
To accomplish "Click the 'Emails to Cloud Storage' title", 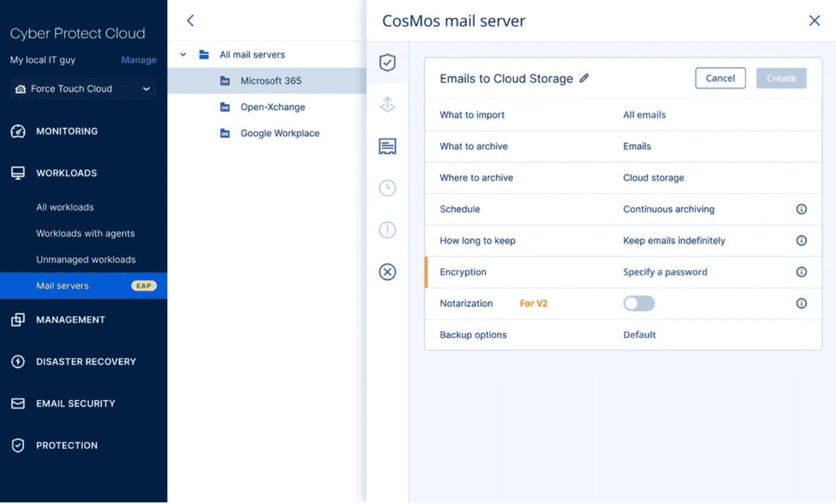I will click(506, 78).
